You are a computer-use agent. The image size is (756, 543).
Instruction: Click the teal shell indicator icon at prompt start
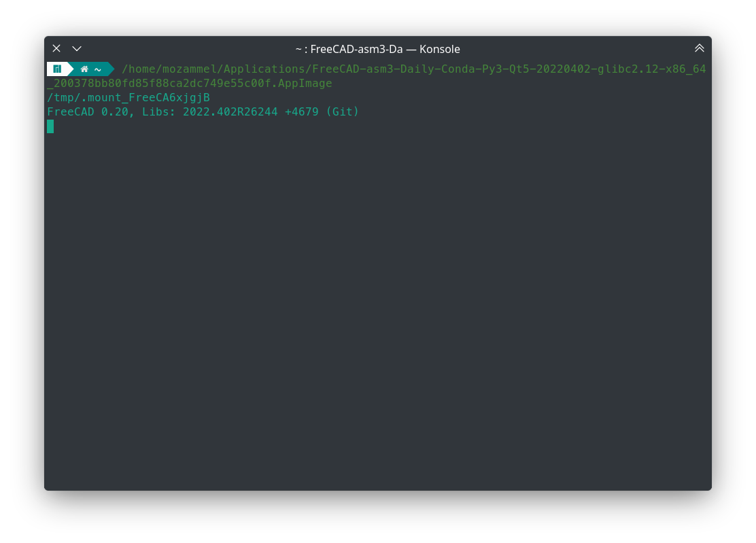57,69
